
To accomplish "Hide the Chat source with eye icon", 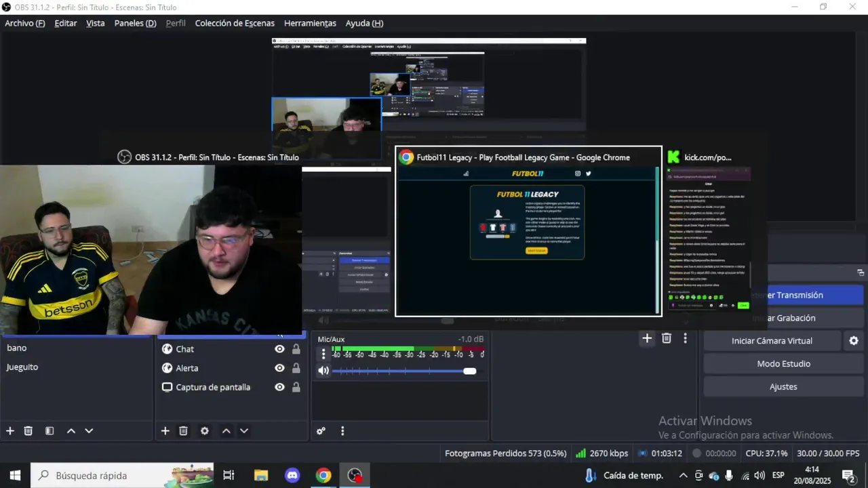I will click(279, 349).
